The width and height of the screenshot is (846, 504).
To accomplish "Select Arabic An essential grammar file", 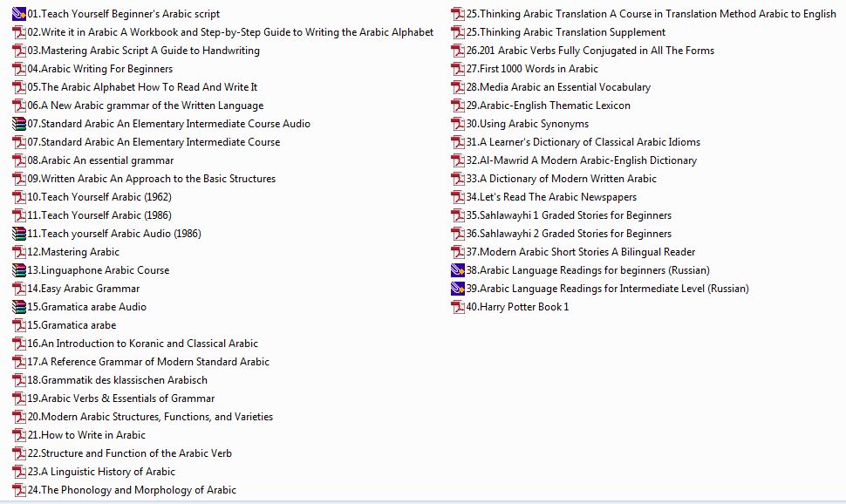I will click(106, 160).
